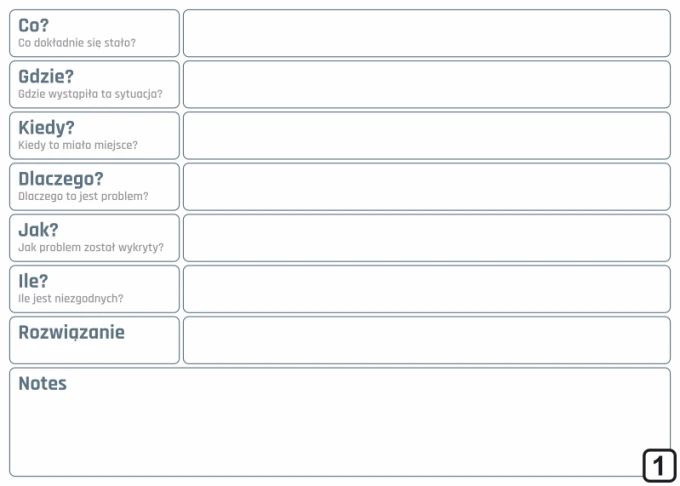Screen dimensions: 680x486
Task: Click the empty field beside Kiedy?
Action: 427,135
